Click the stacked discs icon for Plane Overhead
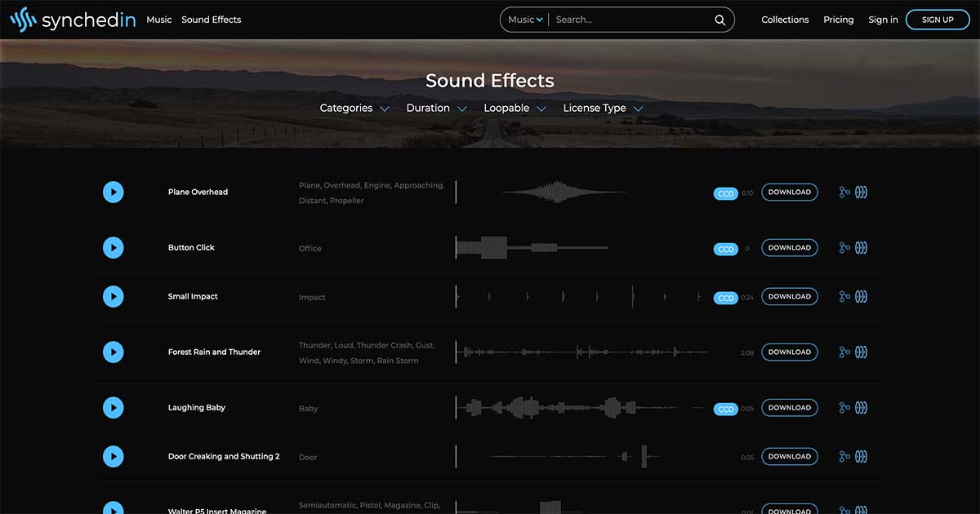980x514 pixels. tap(861, 193)
